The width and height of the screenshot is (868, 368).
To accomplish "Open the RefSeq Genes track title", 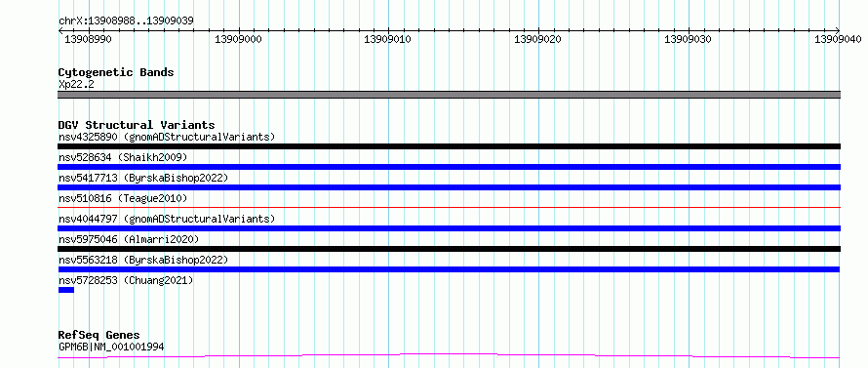I will pyautogui.click(x=99, y=336).
